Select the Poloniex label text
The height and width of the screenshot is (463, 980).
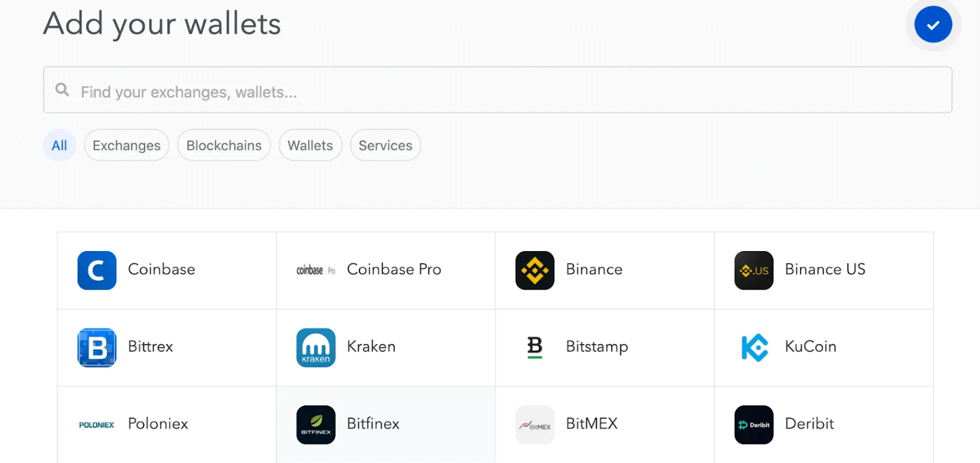point(158,424)
